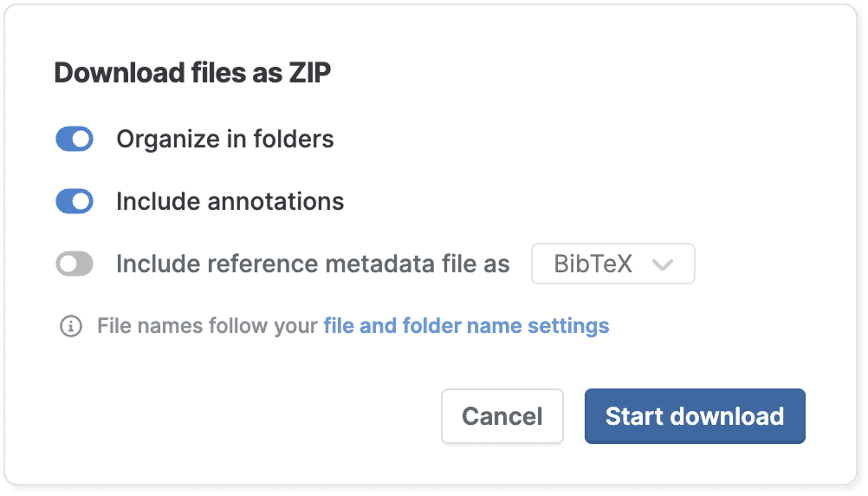This screenshot has width=868, height=496.
Task: Open the file and folder name settings link
Action: tap(466, 326)
